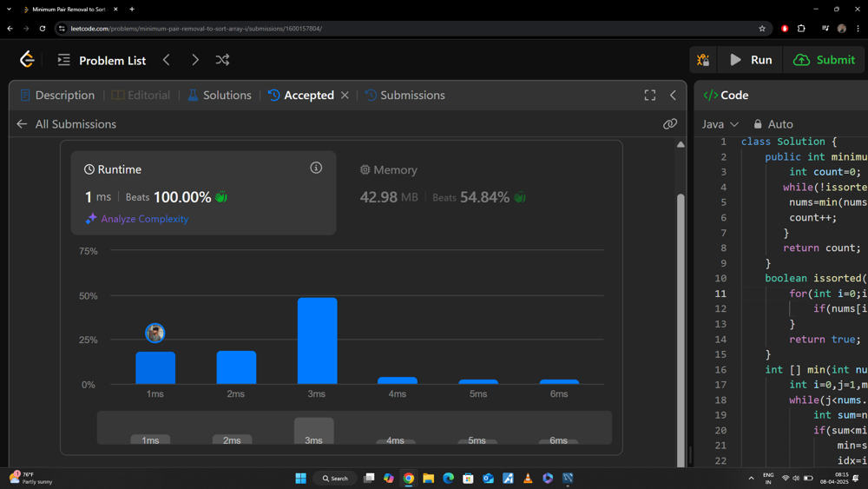This screenshot has width=868, height=489.
Task: Open the Editorial tab
Action: tap(141, 96)
